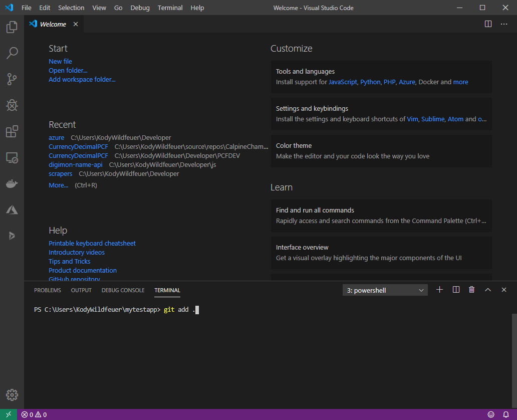Open the Remote Explorer icon
This screenshot has width=517, height=420.
(x=12, y=157)
